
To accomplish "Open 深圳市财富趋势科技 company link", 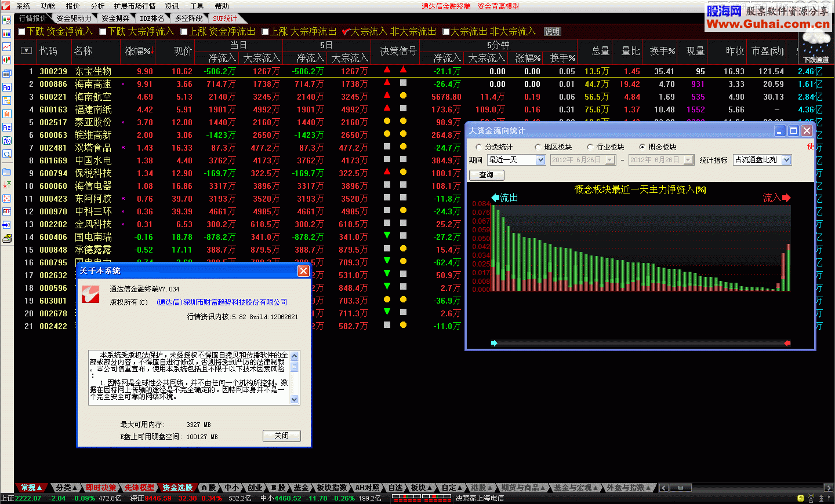I will (x=222, y=302).
